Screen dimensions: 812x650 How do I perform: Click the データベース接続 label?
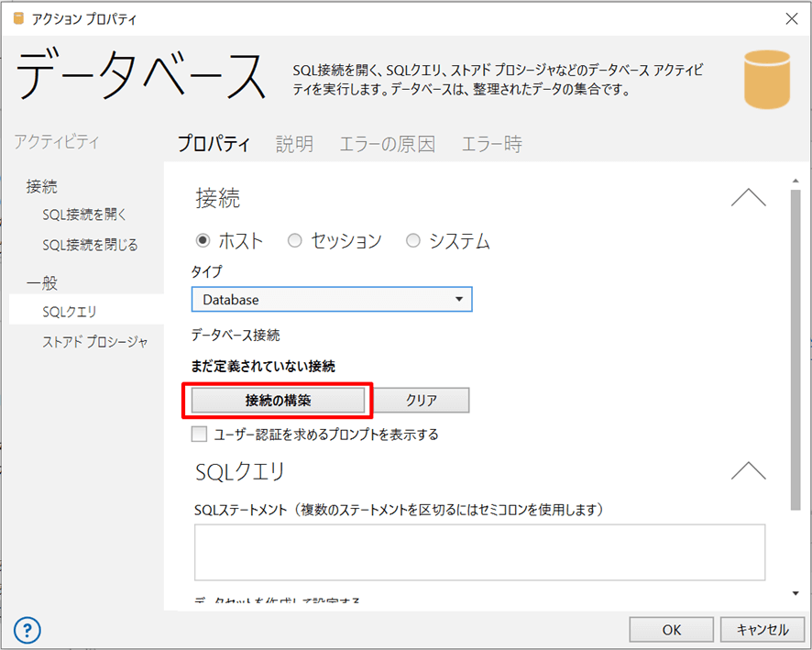pos(236,335)
